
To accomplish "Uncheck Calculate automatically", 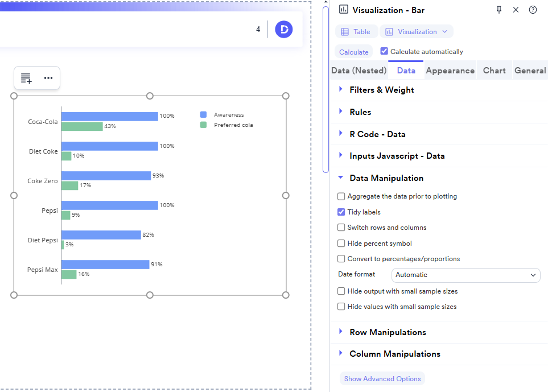I will pyautogui.click(x=384, y=51).
